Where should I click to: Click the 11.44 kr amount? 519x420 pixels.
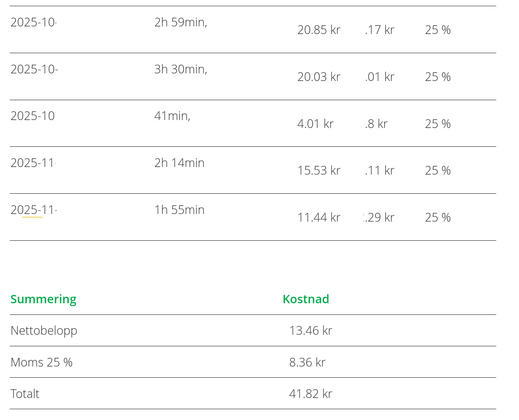(319, 218)
